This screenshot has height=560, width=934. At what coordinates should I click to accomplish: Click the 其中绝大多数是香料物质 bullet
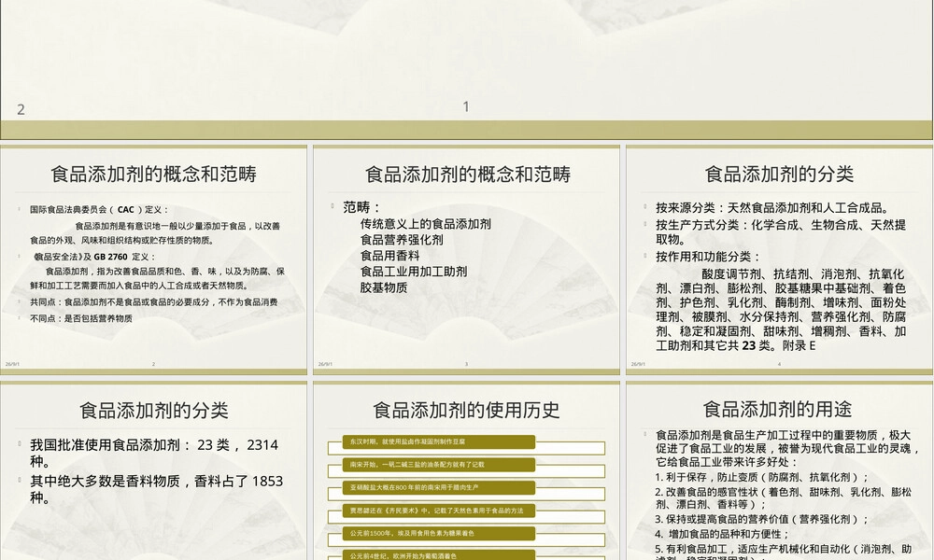pos(157,489)
